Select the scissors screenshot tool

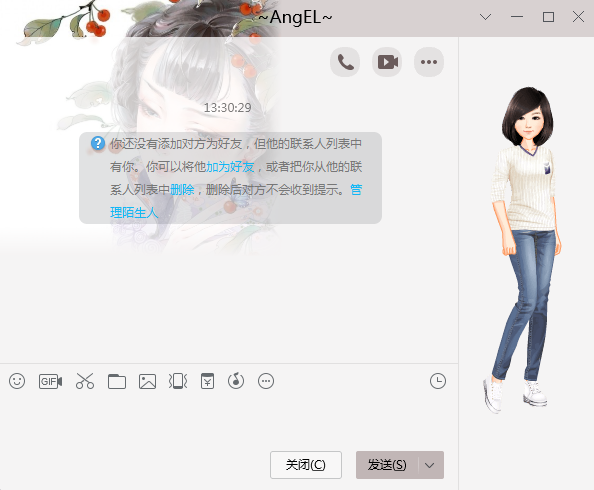[85, 381]
